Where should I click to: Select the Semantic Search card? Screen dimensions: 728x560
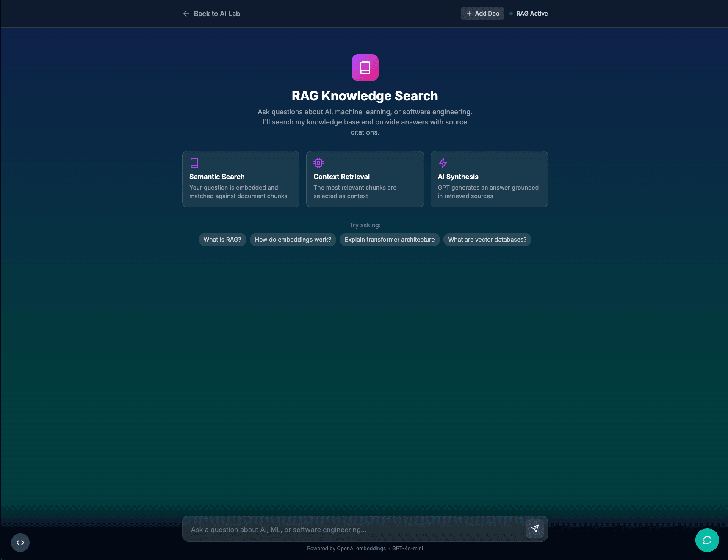click(241, 179)
